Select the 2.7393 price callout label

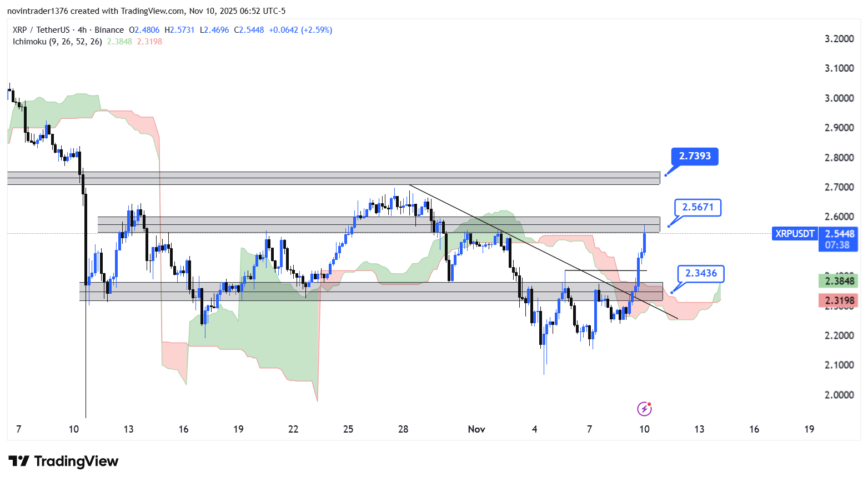(695, 156)
